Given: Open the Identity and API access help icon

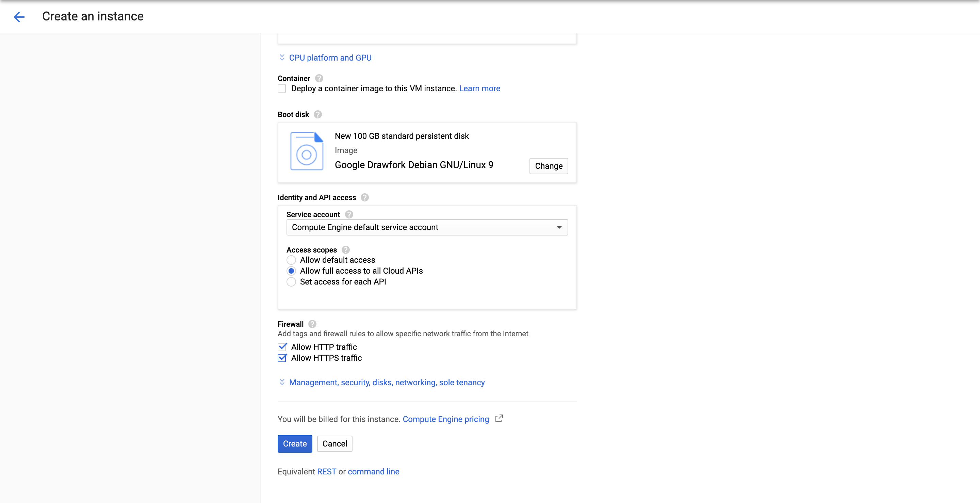Looking at the screenshot, I should pos(364,197).
